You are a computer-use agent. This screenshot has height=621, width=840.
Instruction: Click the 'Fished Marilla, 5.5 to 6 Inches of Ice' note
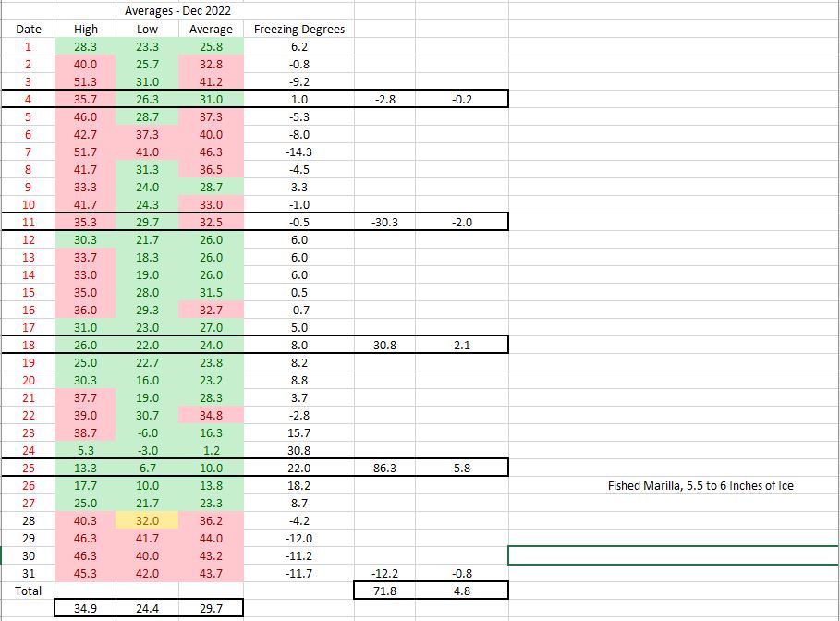tap(700, 485)
